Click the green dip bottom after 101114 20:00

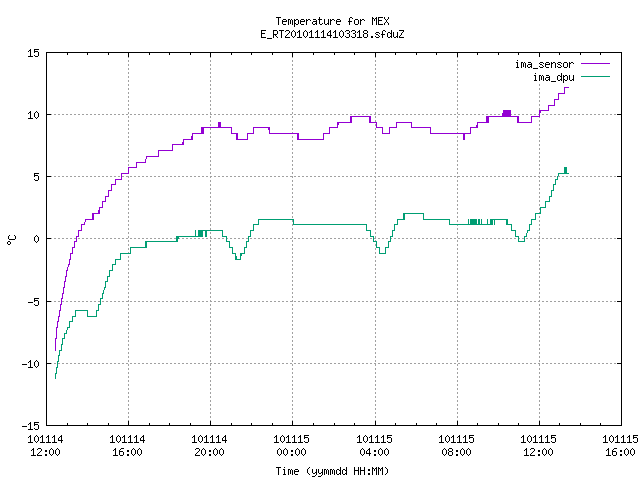(x=238, y=259)
